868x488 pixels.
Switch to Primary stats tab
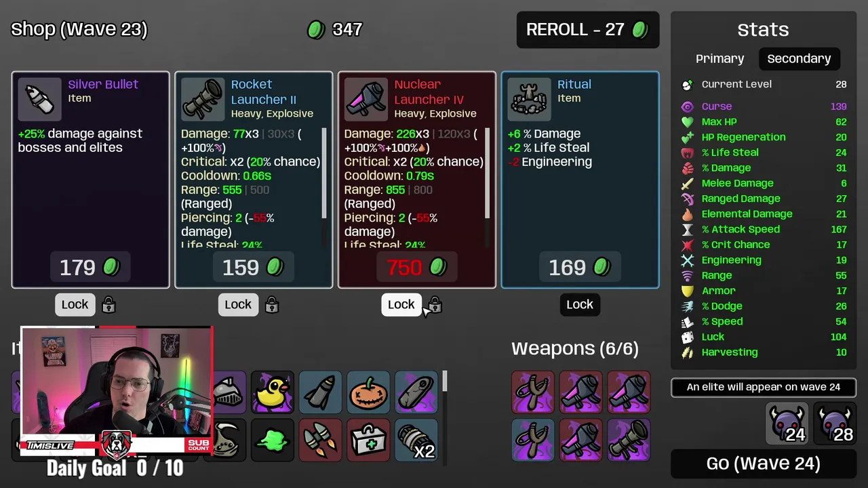tap(719, 58)
